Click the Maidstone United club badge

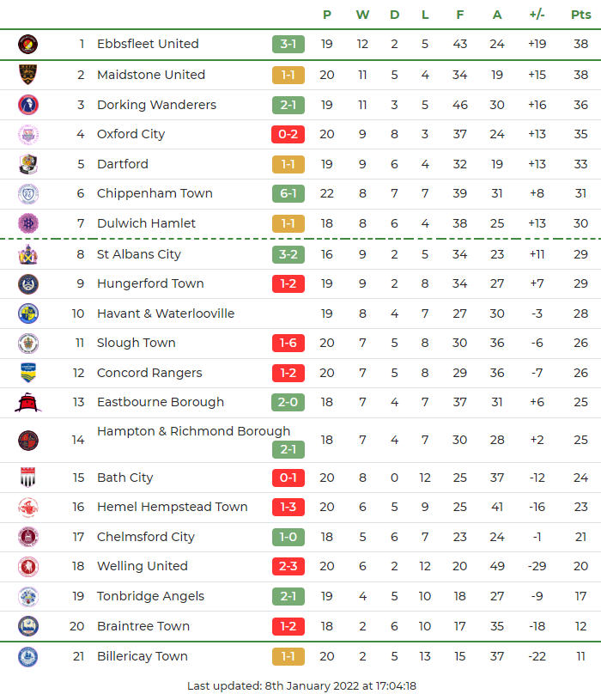click(28, 75)
